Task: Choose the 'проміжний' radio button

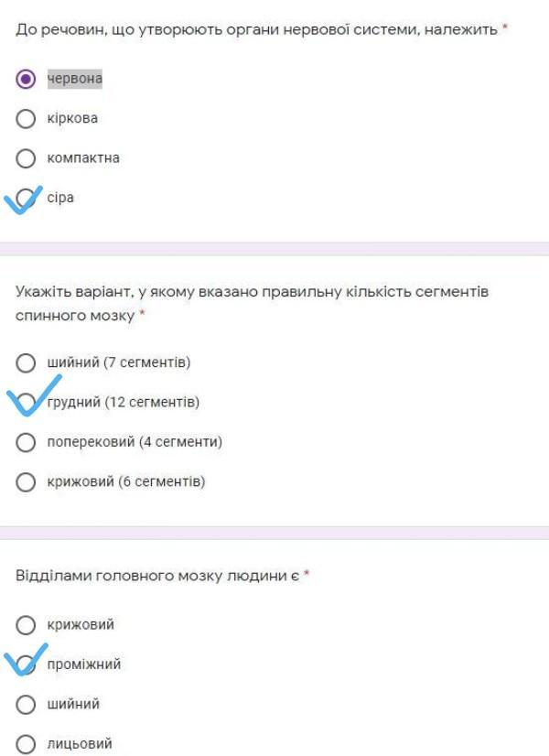Action: [27, 664]
